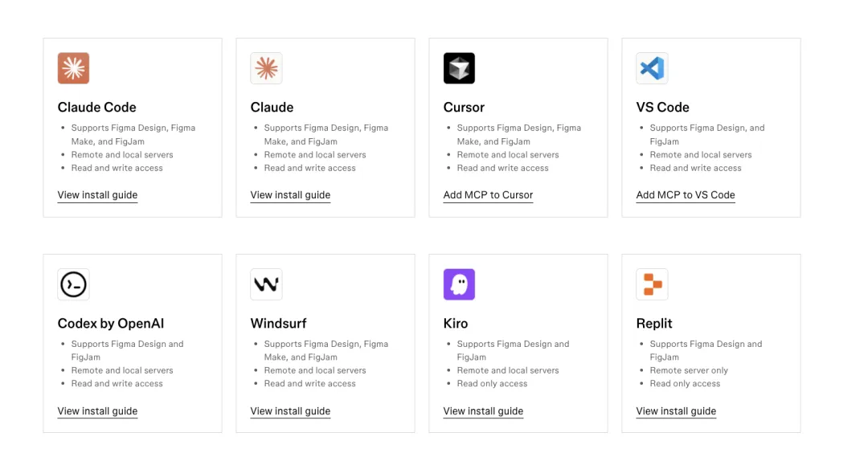Click the Windsurf wave icon
The height and width of the screenshot is (457, 868).
click(x=266, y=284)
